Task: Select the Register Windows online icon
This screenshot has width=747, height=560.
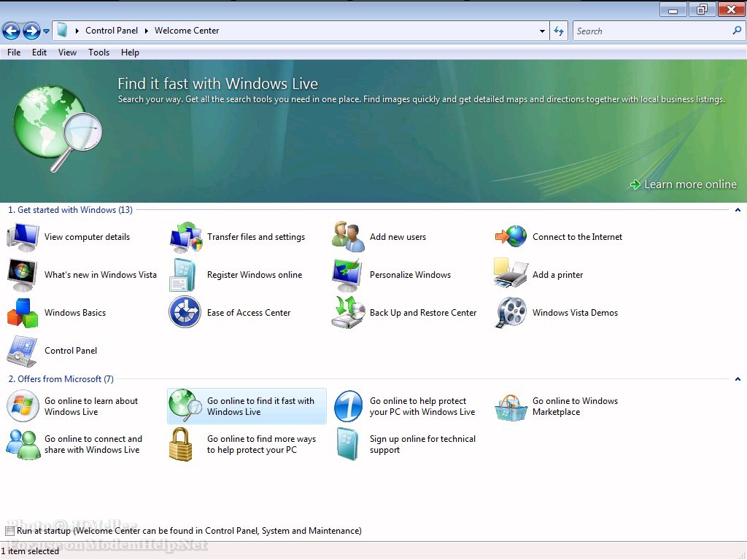Action: (183, 275)
